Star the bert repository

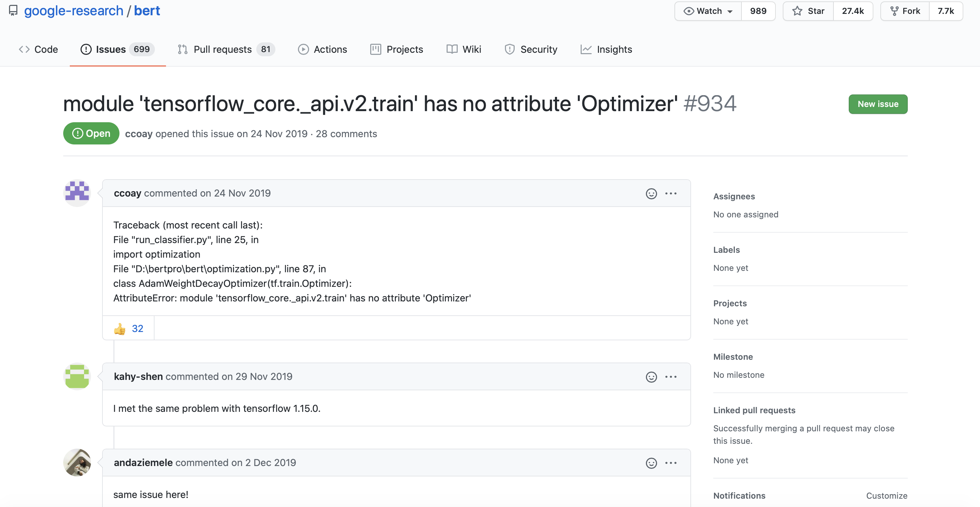coord(808,11)
